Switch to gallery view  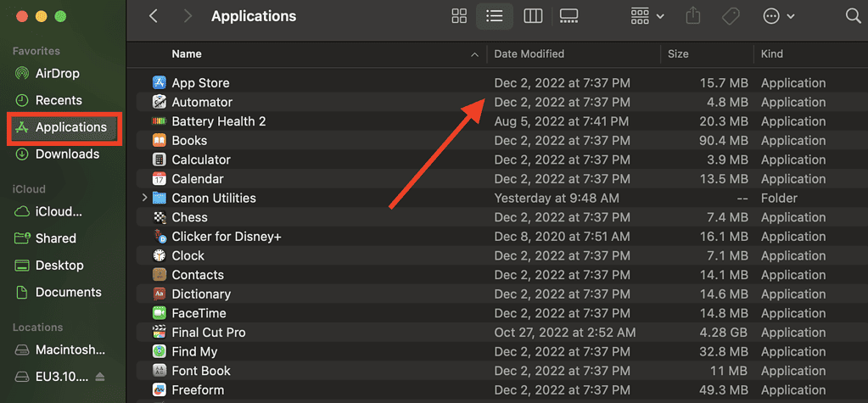point(568,16)
